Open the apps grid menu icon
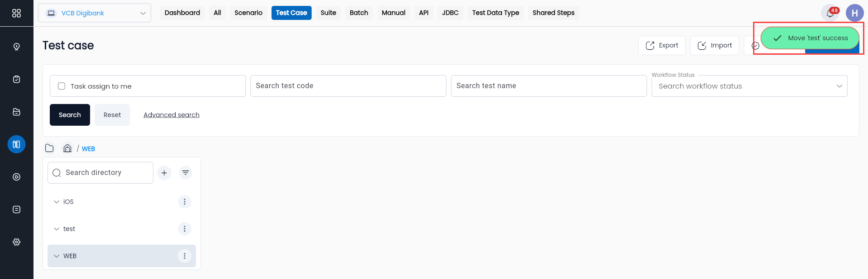Screen dimensions: 868x279 click(x=16, y=13)
